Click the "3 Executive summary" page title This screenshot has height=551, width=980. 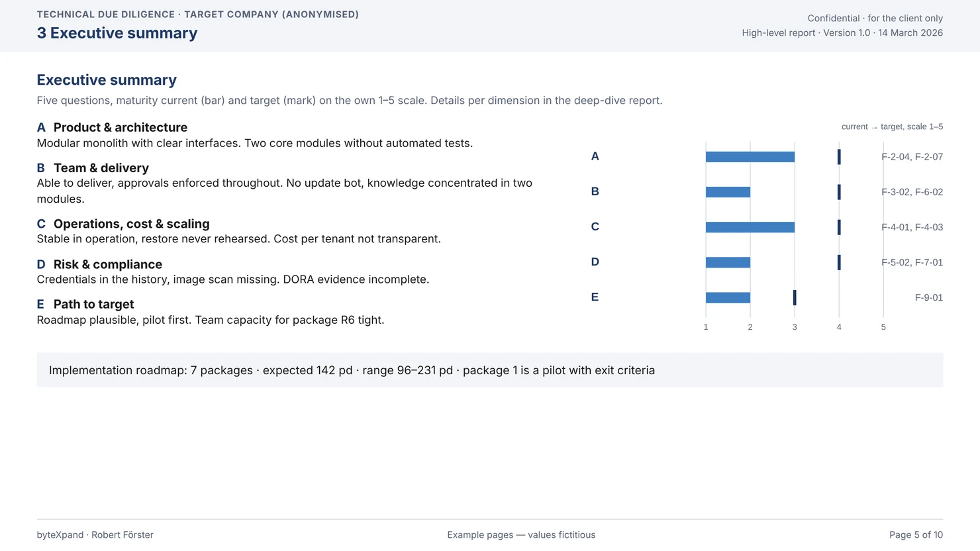pyautogui.click(x=117, y=33)
